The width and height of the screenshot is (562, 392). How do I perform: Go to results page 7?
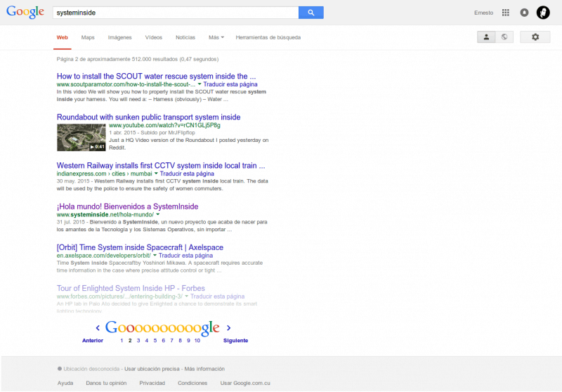pos(171,341)
